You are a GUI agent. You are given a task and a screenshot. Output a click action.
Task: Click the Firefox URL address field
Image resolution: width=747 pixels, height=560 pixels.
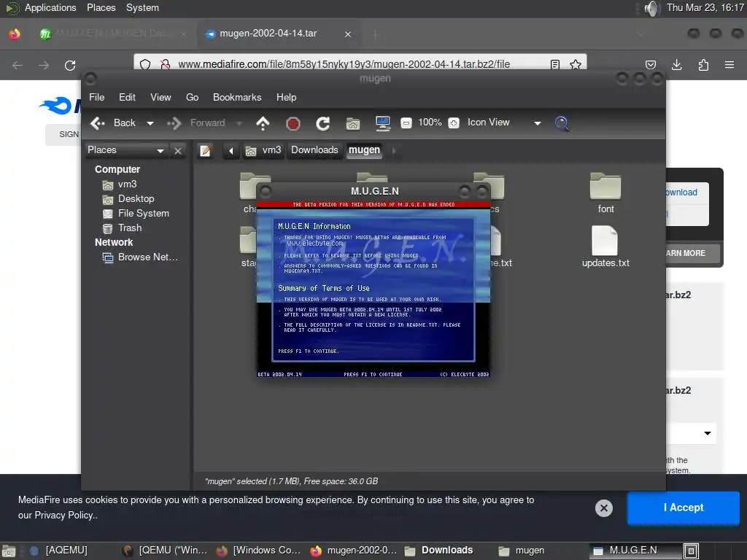343,64
